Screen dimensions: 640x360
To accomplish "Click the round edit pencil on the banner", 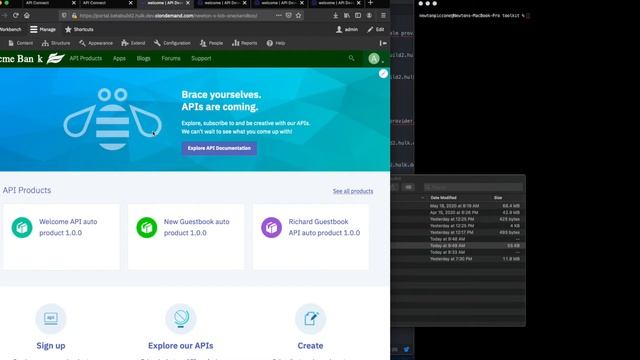I will point(383,73).
